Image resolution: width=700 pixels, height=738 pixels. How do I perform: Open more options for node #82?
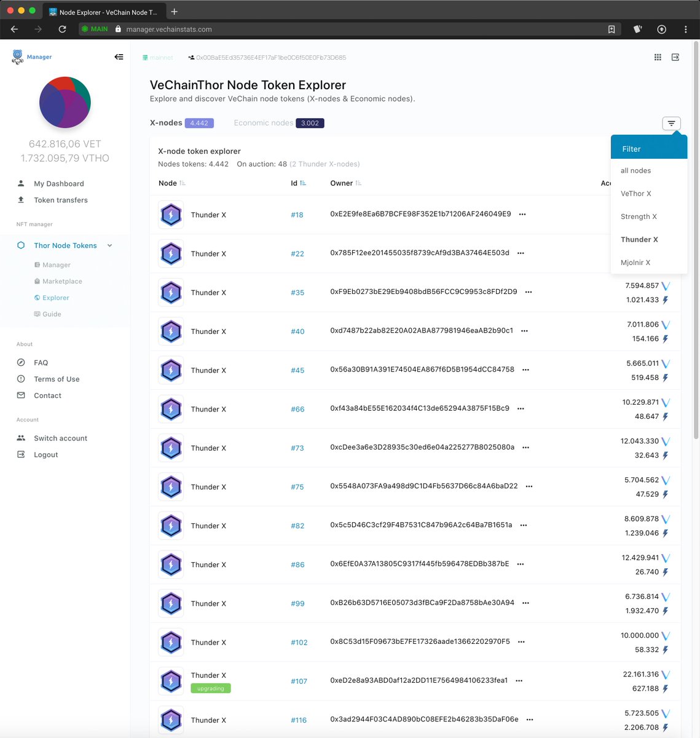coord(524,525)
